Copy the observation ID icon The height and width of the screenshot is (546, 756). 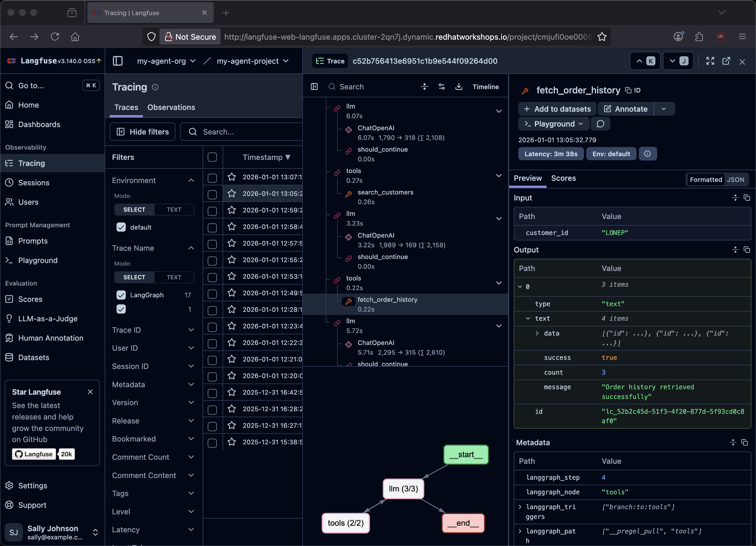[628, 90]
